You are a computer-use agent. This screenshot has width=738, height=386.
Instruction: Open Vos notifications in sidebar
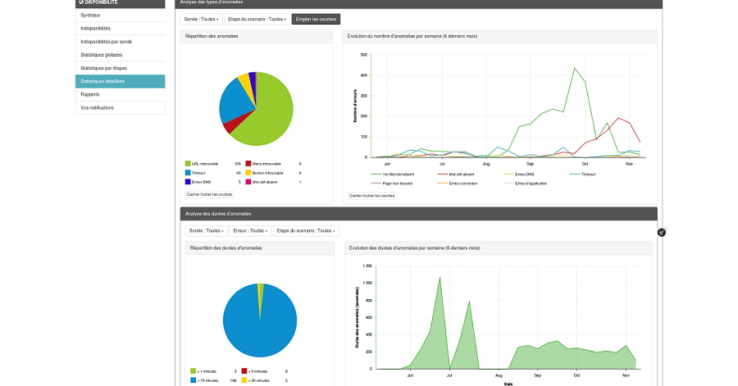tap(120, 107)
